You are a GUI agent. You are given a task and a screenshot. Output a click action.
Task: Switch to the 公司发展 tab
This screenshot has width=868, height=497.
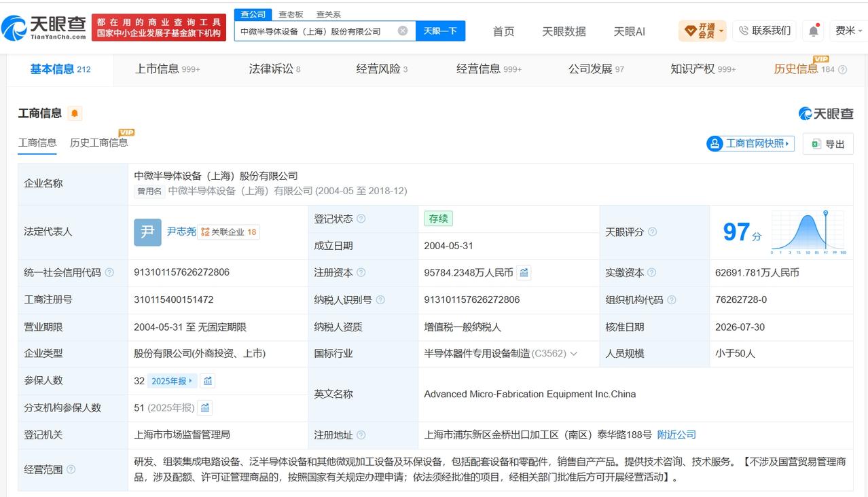tap(596, 69)
